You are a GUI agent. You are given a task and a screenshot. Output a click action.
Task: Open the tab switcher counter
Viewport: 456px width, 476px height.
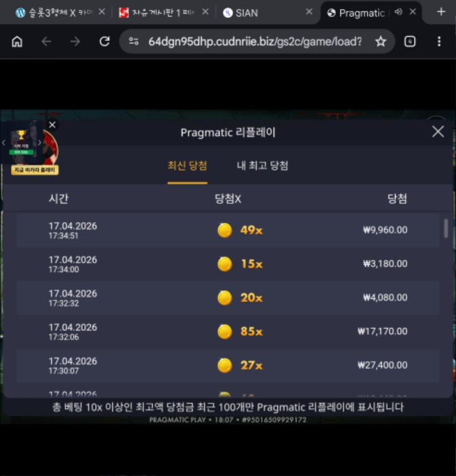pos(410,42)
